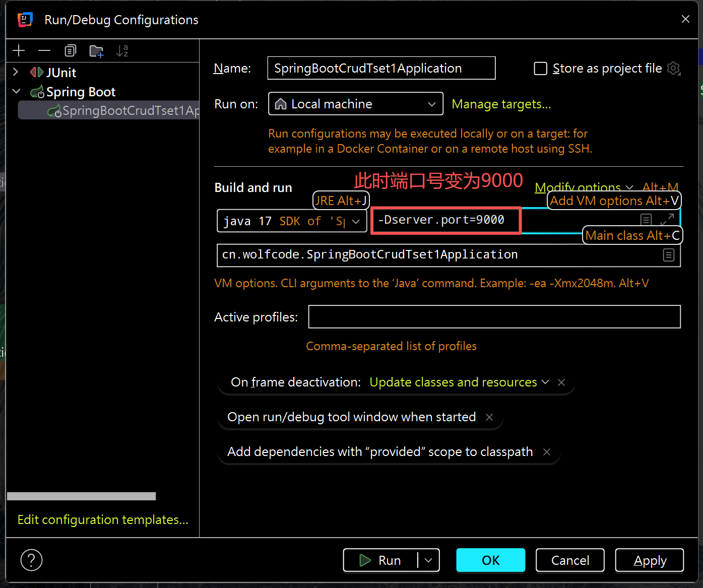This screenshot has height=588, width=703.
Task: Click the Apply button
Action: click(649, 560)
